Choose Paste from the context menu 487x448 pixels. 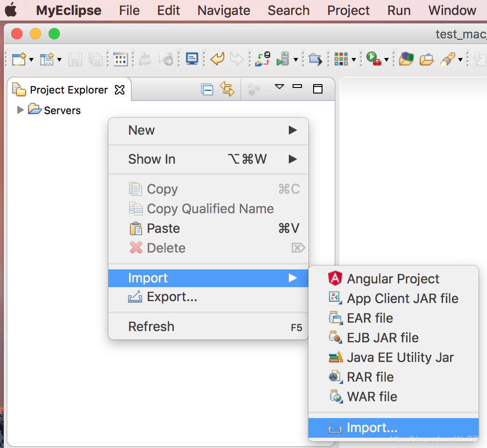point(208,228)
